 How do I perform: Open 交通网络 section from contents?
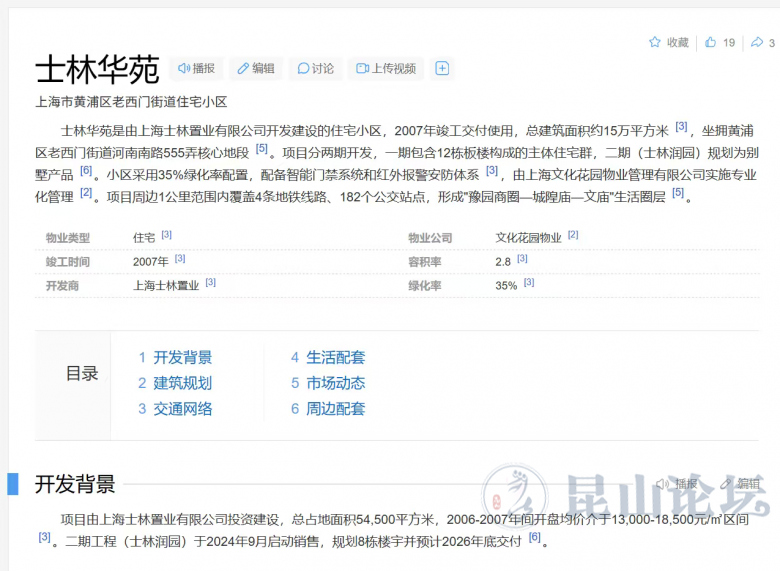click(182, 409)
